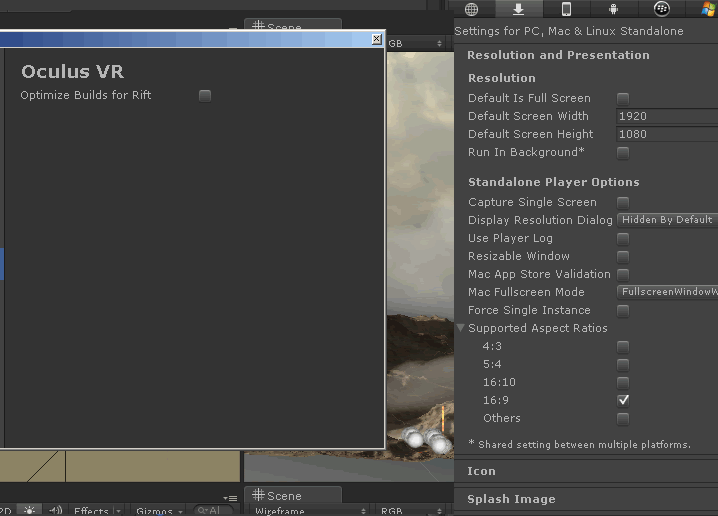Open Display Resolution Dialog dropdown
This screenshot has height=516, width=718.
coord(667,220)
